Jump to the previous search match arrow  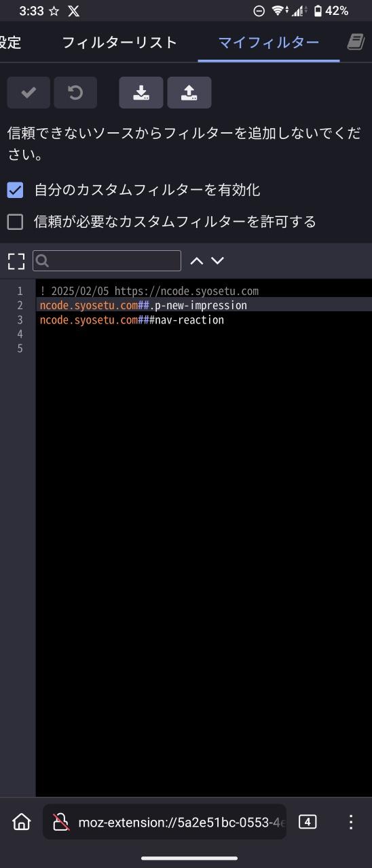(197, 260)
